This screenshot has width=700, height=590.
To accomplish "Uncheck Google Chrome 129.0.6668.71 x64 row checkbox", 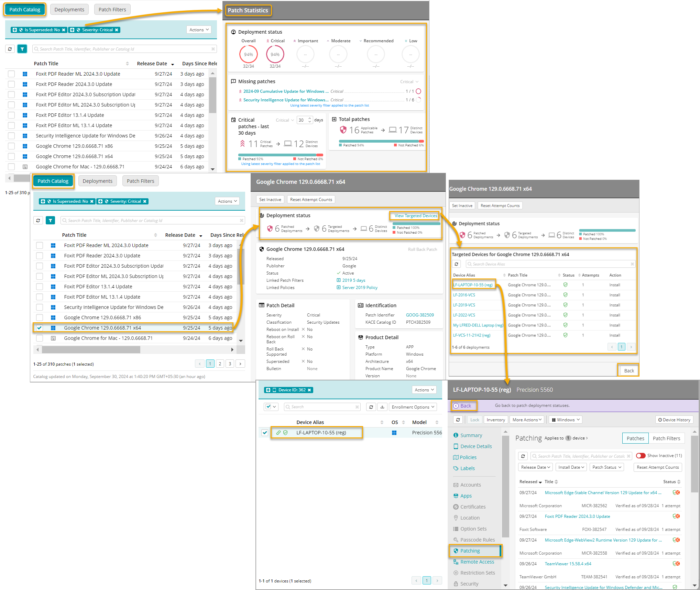I will click(40, 328).
